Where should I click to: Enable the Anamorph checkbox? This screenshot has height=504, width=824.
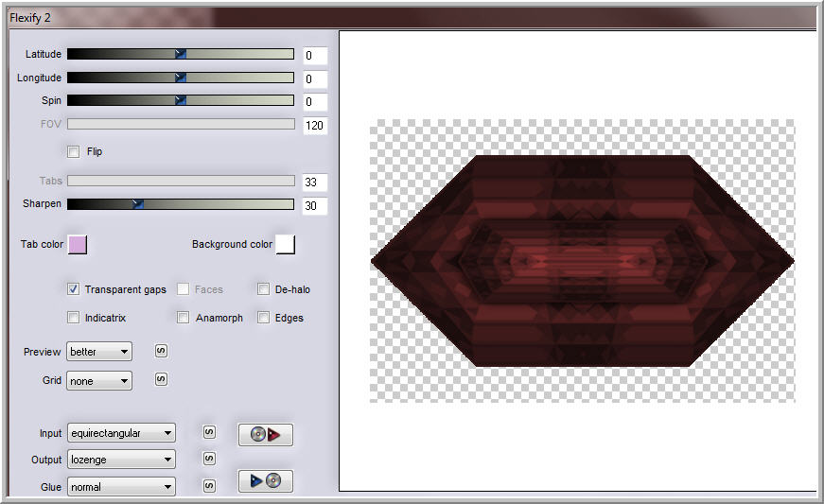tap(183, 318)
